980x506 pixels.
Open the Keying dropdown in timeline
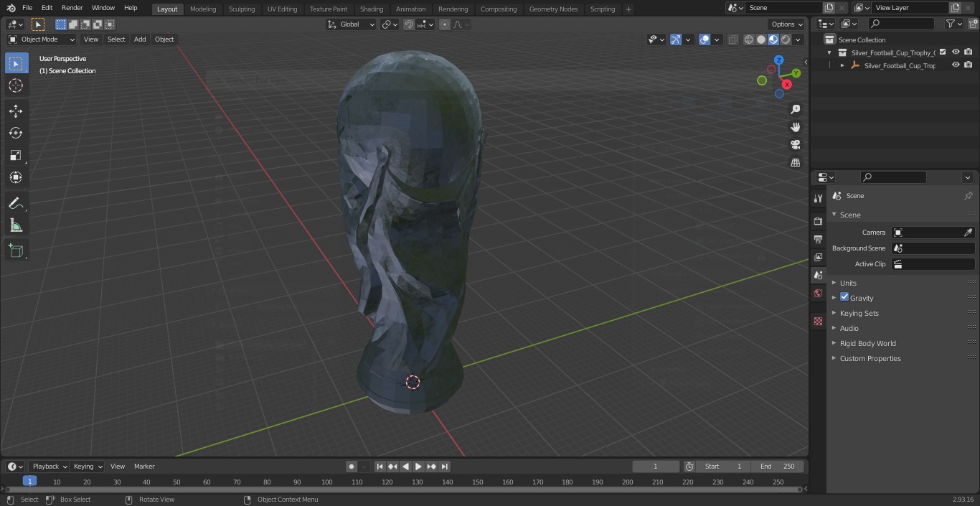coord(88,467)
